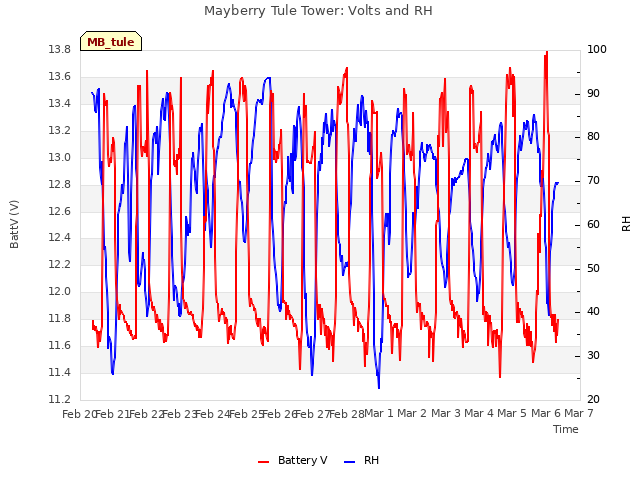Click the 12.4 left axis value

pos(60,238)
